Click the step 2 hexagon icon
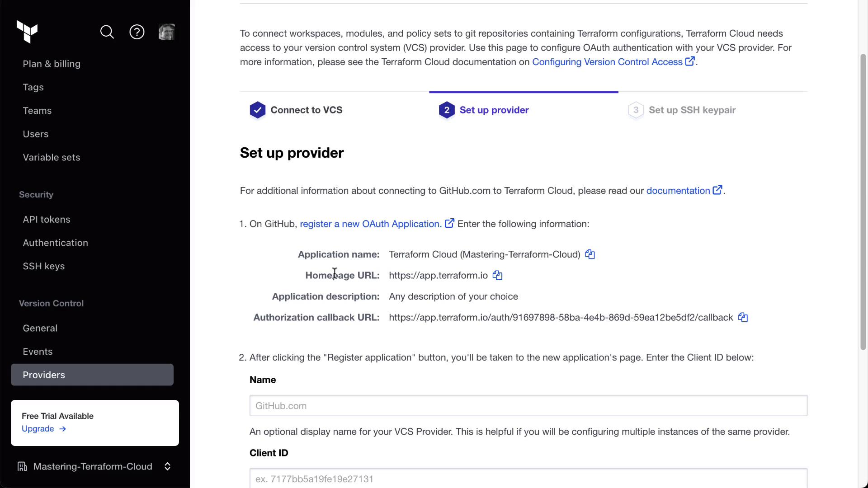This screenshot has width=868, height=488. (447, 110)
